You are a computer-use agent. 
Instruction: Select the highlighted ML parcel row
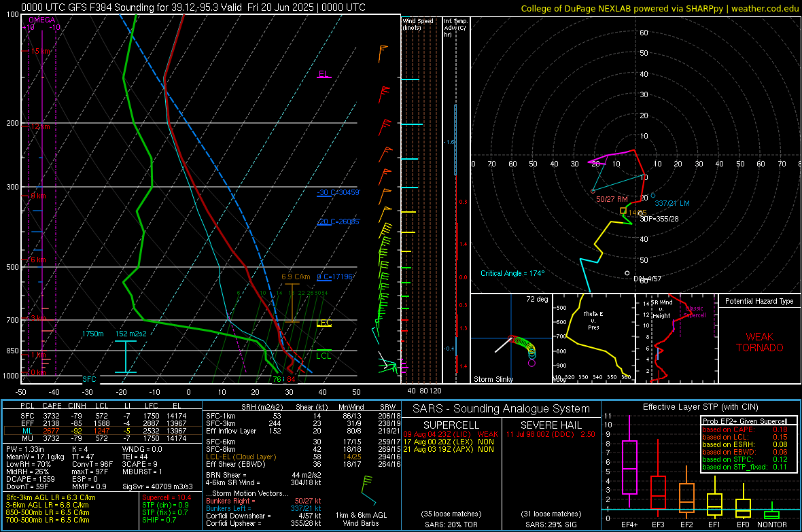pyautogui.click(x=103, y=431)
